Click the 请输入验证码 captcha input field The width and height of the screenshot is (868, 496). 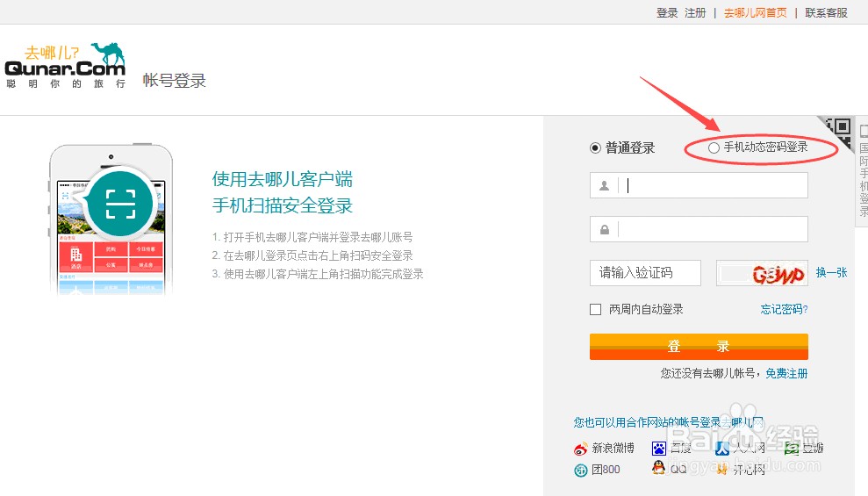coord(645,273)
